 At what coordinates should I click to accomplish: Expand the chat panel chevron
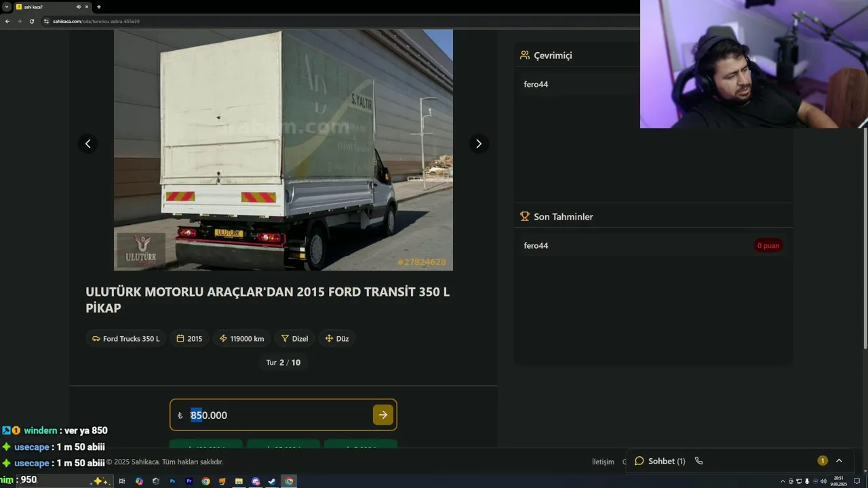coord(839,461)
